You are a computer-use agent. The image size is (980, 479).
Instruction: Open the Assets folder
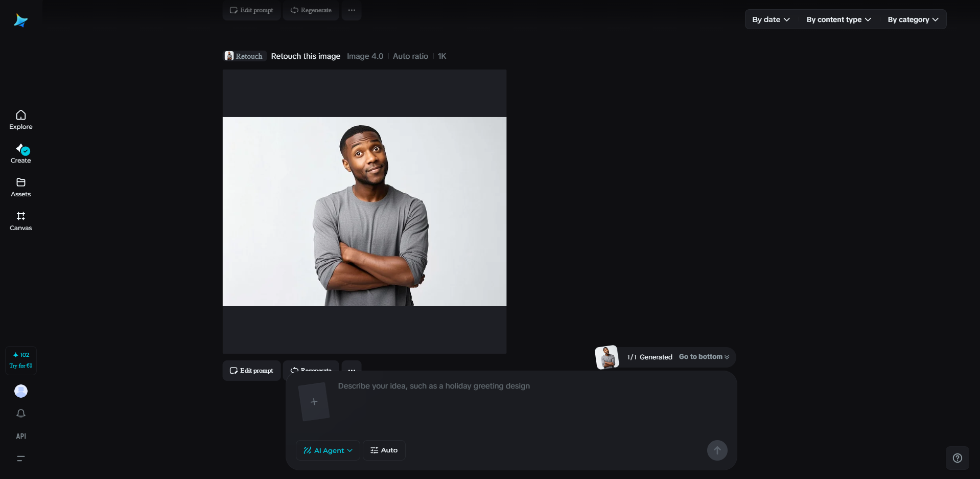coord(21,187)
